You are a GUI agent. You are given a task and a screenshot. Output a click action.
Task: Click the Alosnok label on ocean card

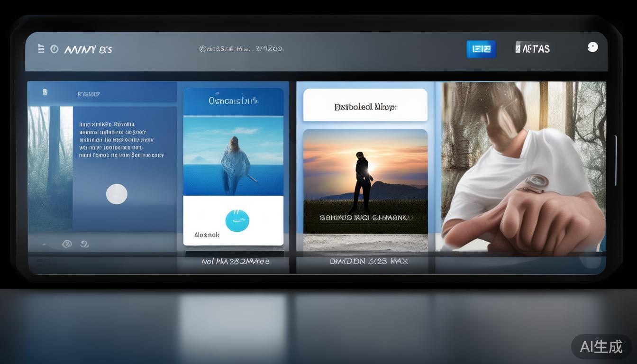click(207, 235)
